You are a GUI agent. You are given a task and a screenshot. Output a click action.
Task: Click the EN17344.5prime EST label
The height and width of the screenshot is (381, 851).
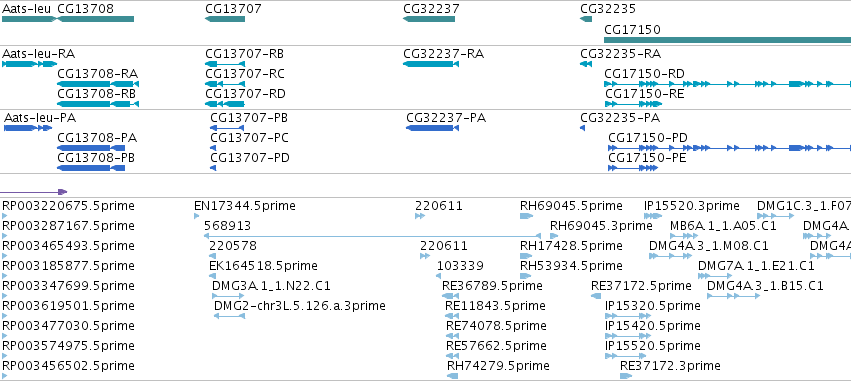[245, 206]
